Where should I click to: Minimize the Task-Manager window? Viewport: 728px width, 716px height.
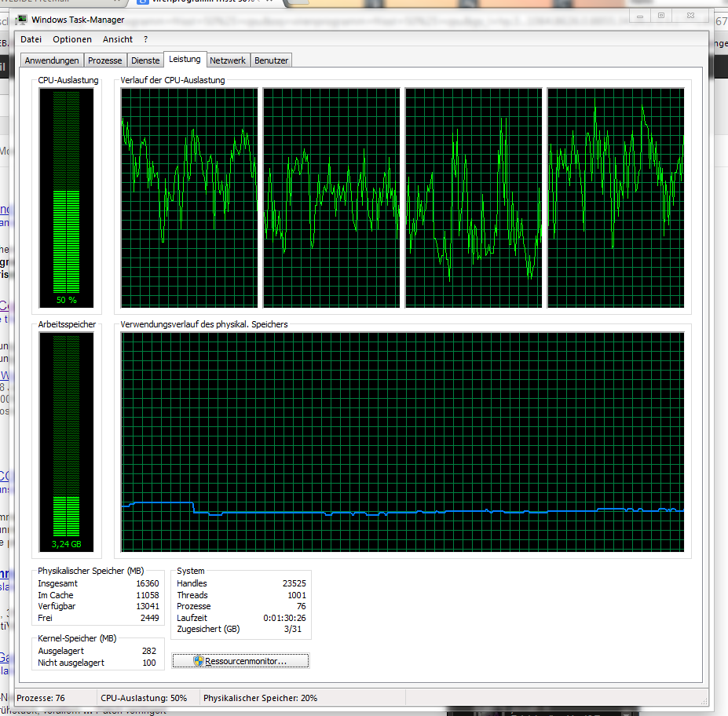(x=640, y=16)
